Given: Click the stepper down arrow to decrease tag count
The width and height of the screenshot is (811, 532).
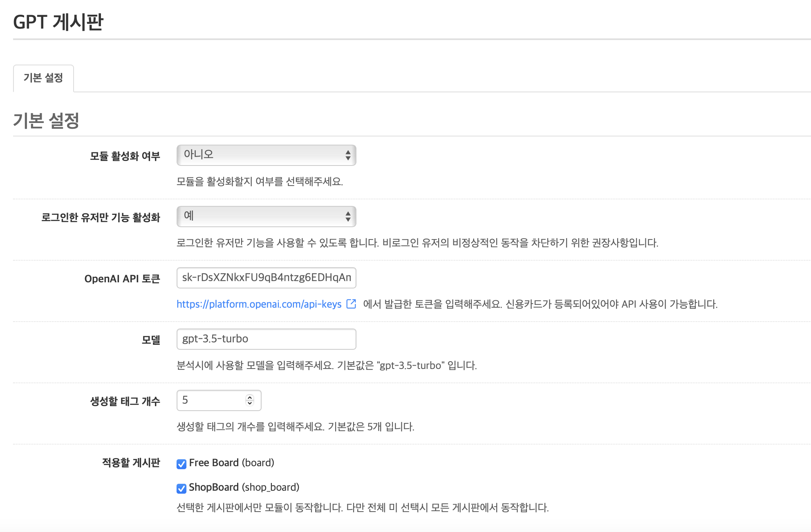Looking at the screenshot, I should click(x=250, y=403).
